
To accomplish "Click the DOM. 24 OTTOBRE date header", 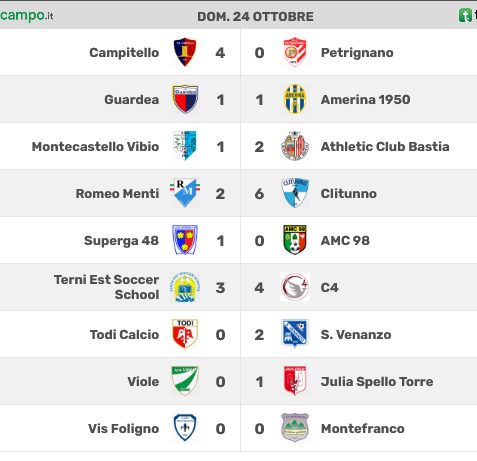I will pos(255,16).
